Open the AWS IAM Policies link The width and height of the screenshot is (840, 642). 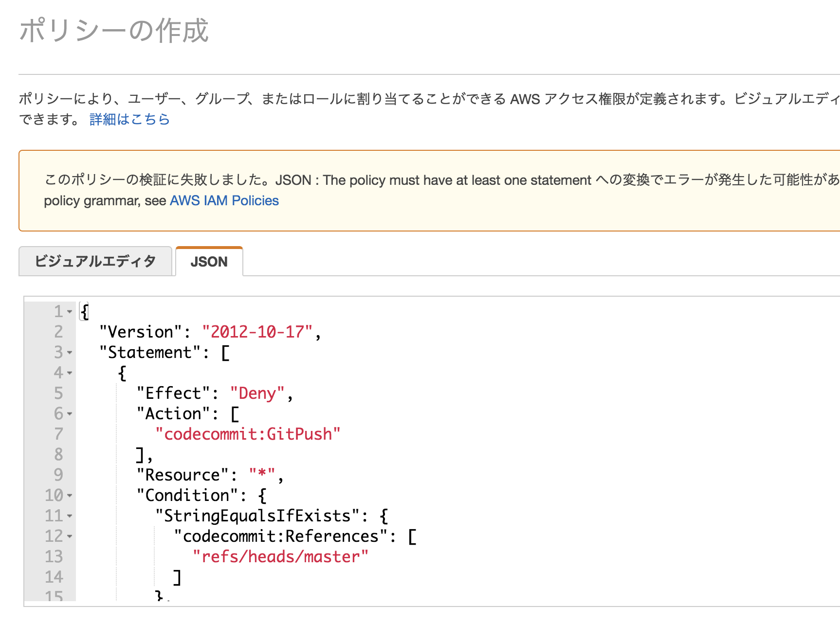(x=223, y=200)
